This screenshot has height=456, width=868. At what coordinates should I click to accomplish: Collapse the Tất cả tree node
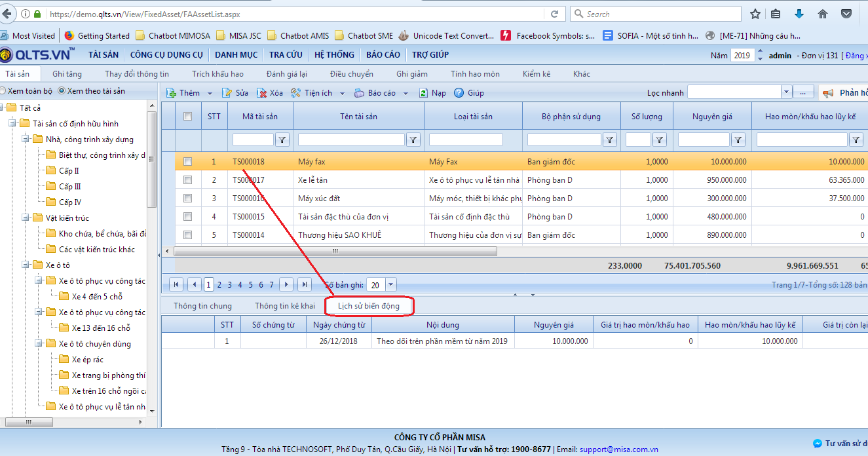point(2,108)
